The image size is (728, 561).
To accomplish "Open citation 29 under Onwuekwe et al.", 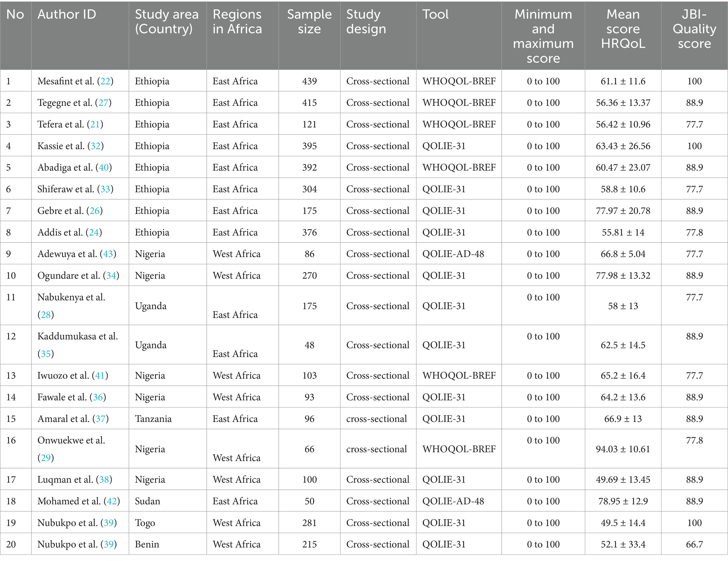I will (x=46, y=458).
